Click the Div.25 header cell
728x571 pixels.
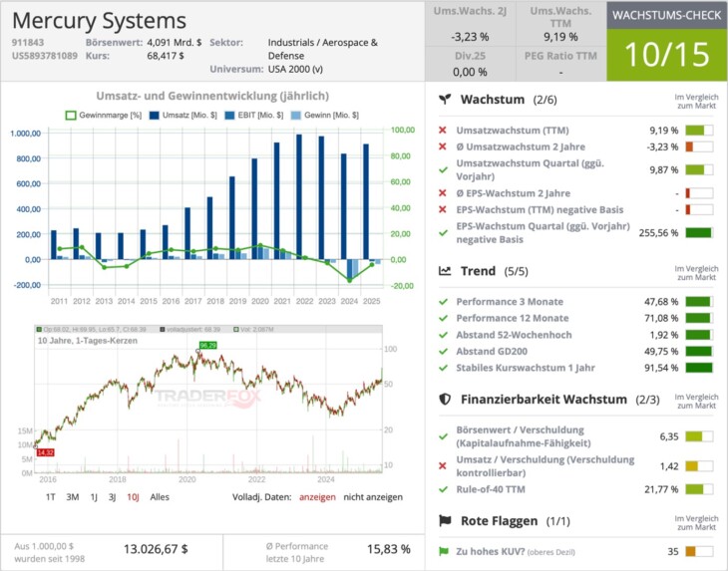point(470,64)
